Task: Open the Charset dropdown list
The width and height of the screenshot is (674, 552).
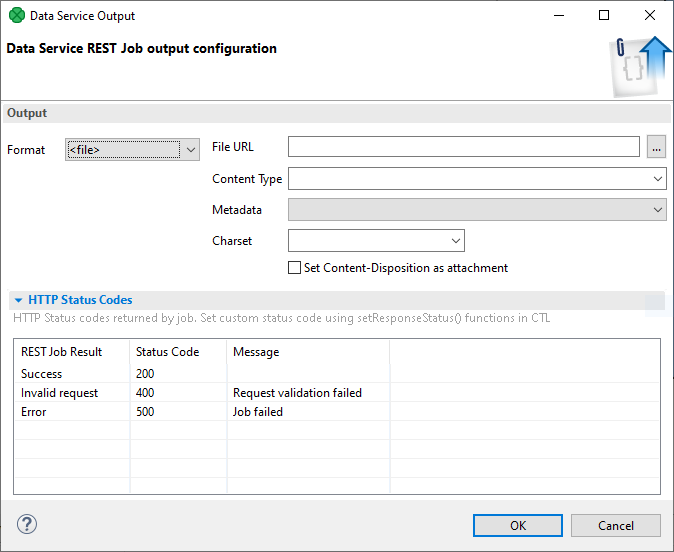Action: pos(456,241)
